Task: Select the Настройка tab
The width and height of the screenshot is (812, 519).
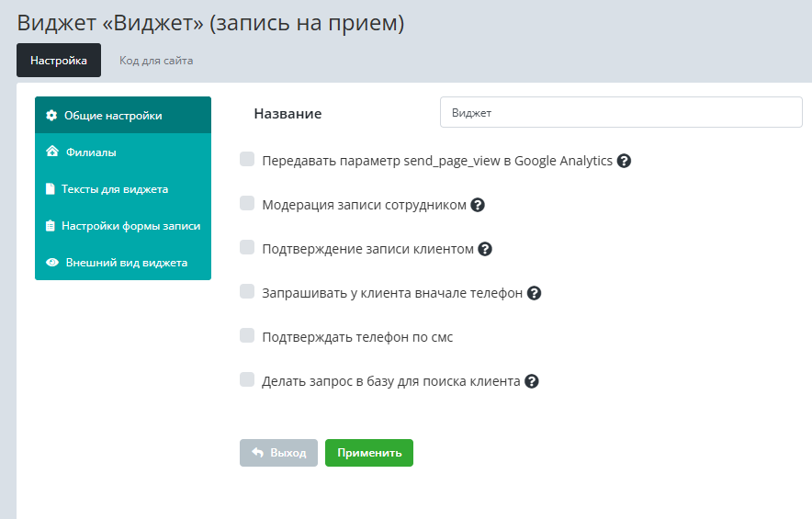Action: click(59, 61)
